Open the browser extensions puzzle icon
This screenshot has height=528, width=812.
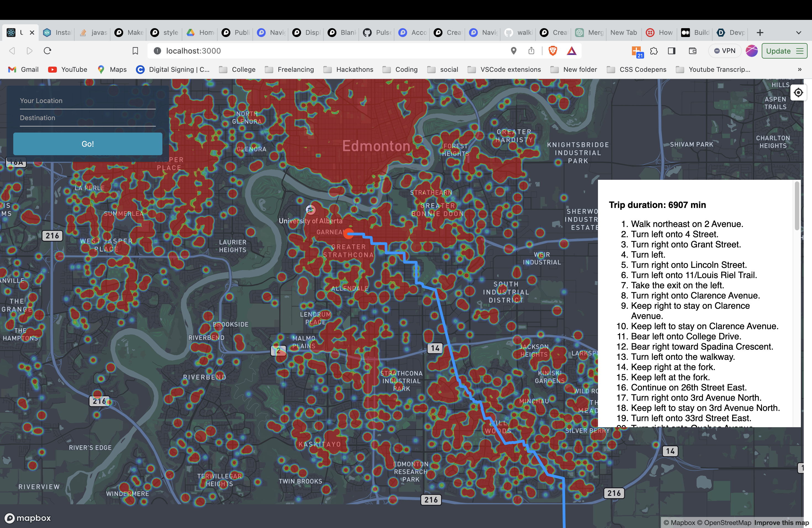point(654,51)
